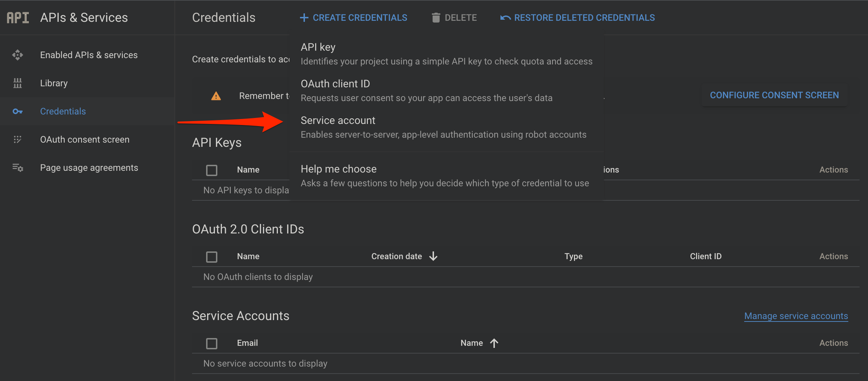
Task: Click the trash icon for Delete
Action: click(x=436, y=18)
